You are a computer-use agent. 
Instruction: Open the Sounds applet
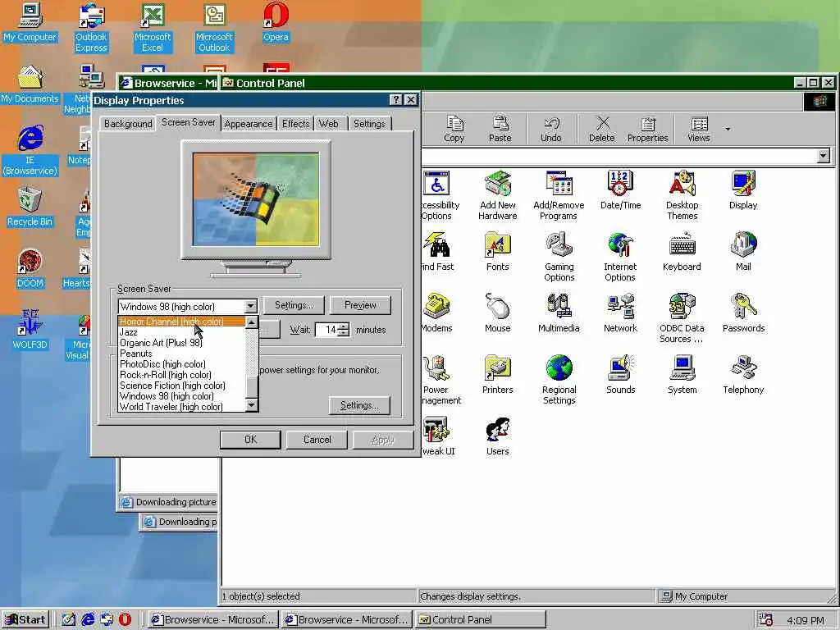tap(620, 375)
